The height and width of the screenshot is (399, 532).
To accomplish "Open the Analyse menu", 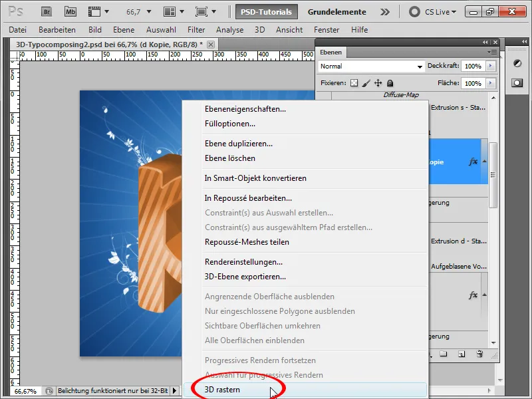I will point(229,30).
